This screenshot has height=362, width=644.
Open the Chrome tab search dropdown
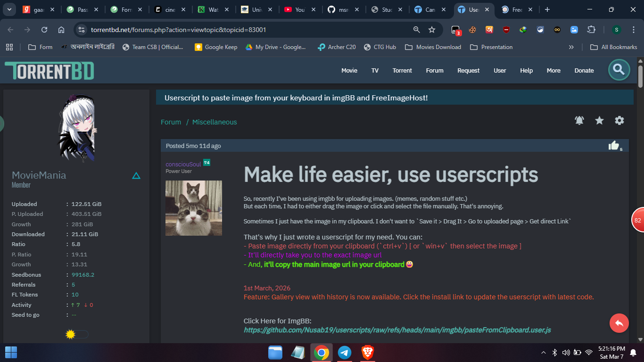coord(9,9)
